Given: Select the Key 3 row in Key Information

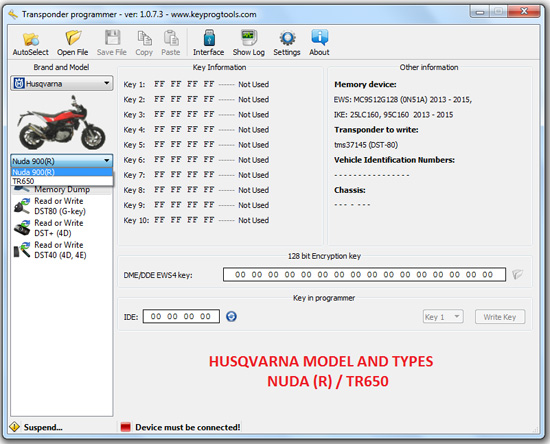Looking at the screenshot, I should tap(196, 115).
